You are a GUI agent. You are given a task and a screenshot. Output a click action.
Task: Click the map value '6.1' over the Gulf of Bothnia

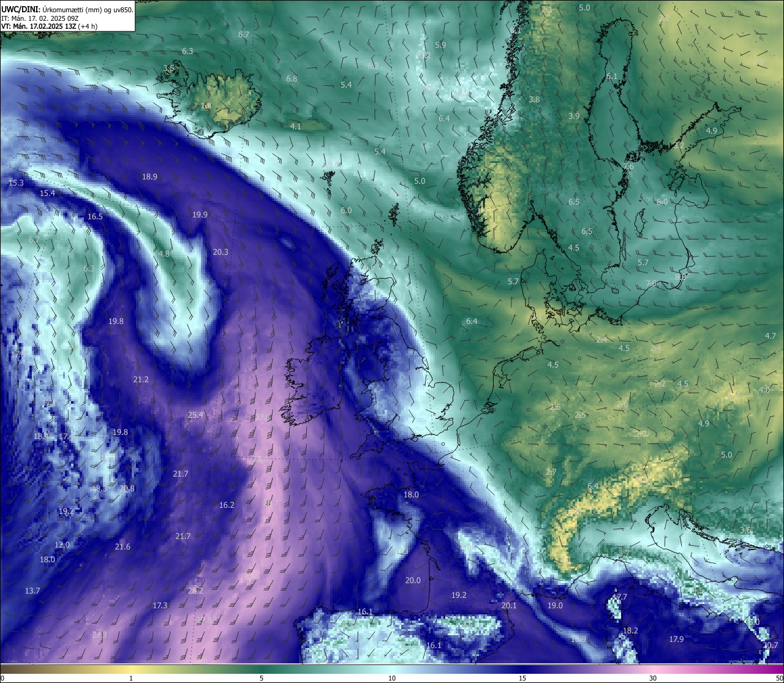612,77
